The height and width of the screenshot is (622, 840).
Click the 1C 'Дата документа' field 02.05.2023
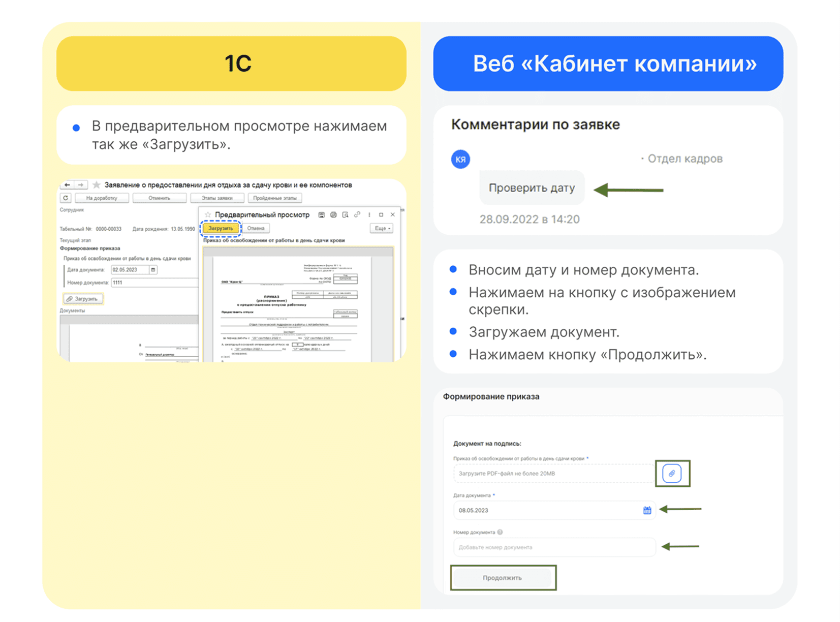coord(130,270)
